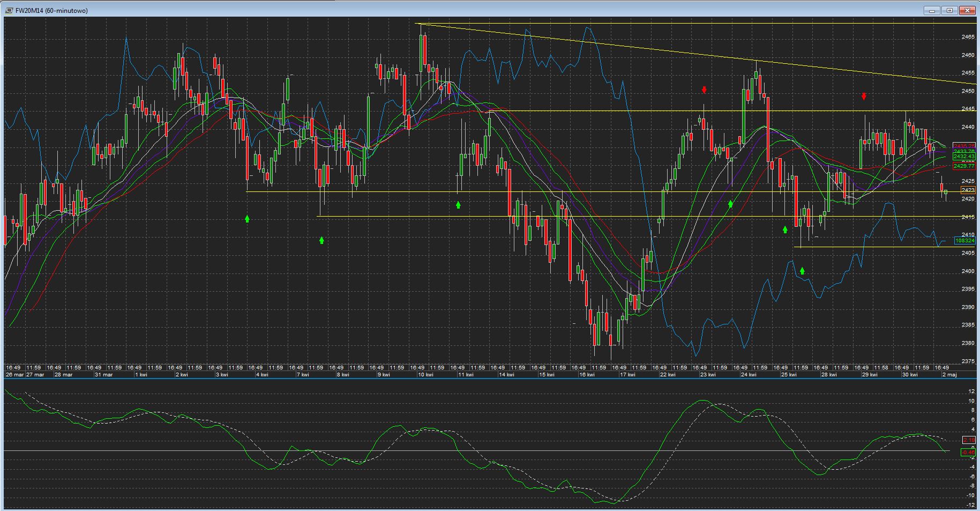Image resolution: width=980 pixels, height=511 pixels.
Task: Select the 2 maj date on the time axis
Action: [949, 375]
